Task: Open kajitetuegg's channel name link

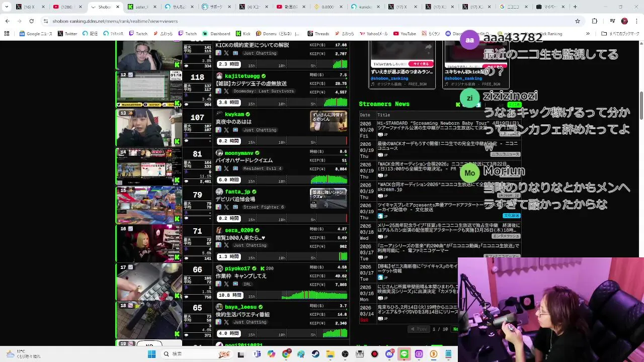Action: point(242,76)
